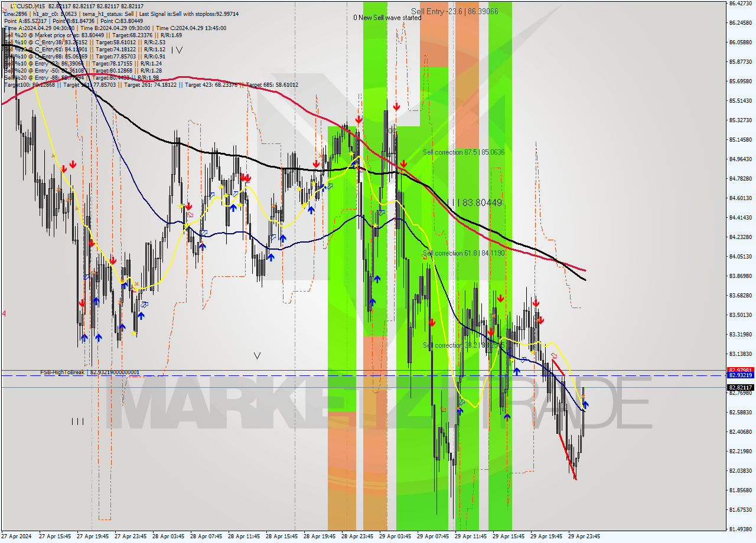This screenshot has width=756, height=543.
Task: Click the 86.42730 price axis label
Action: (741, 4)
